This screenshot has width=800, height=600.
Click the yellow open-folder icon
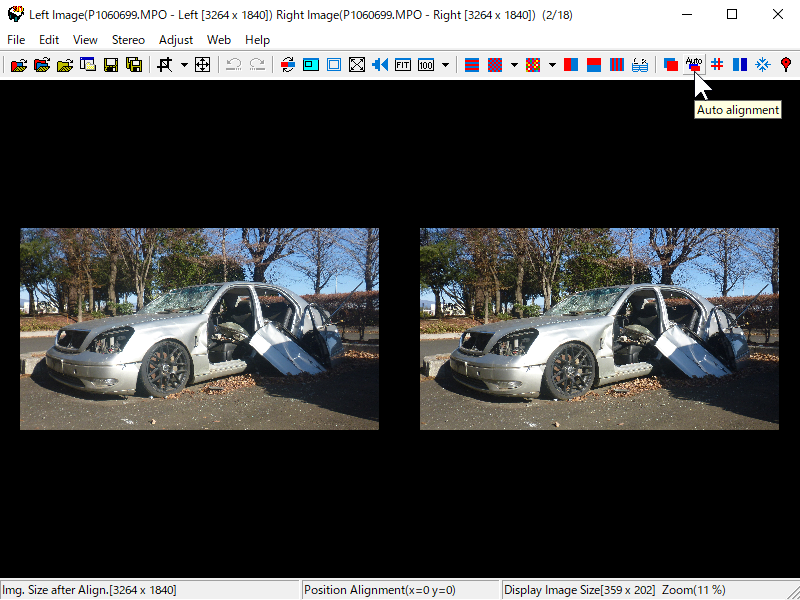pos(65,65)
